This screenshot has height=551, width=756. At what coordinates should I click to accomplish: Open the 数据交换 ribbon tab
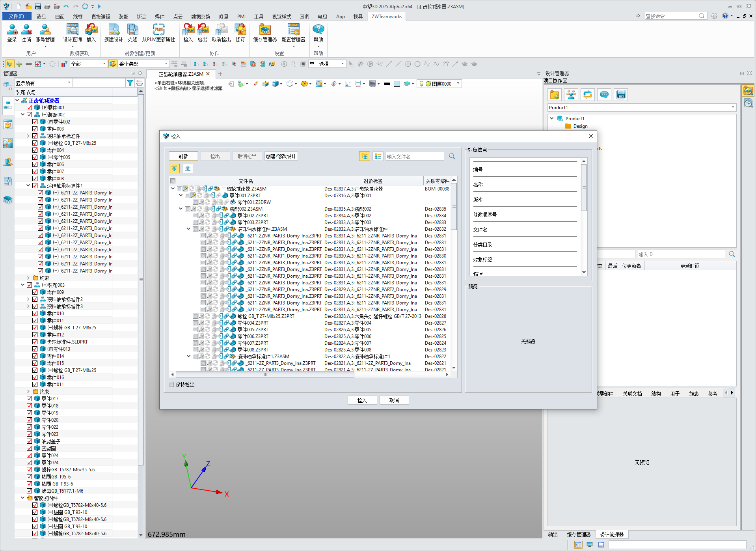click(x=201, y=17)
